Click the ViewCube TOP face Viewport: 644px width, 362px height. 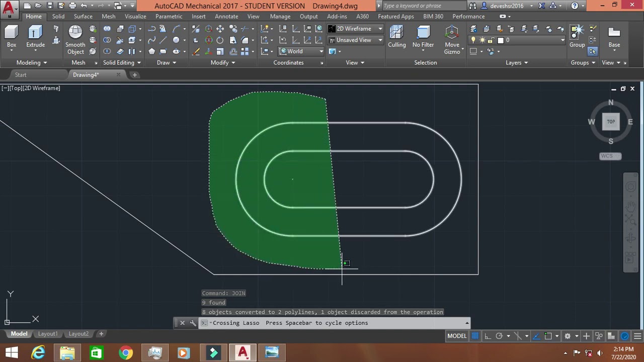[611, 122]
